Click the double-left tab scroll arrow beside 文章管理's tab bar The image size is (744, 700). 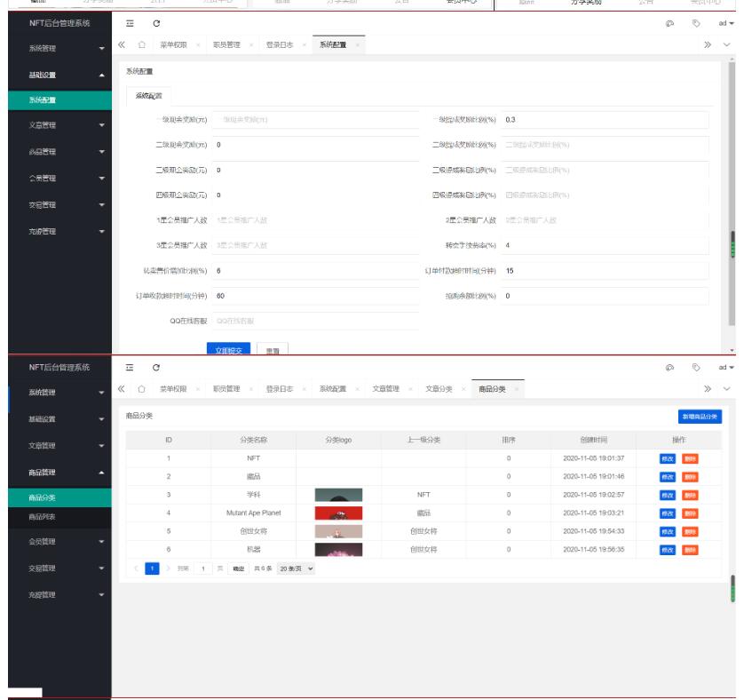pos(121,389)
